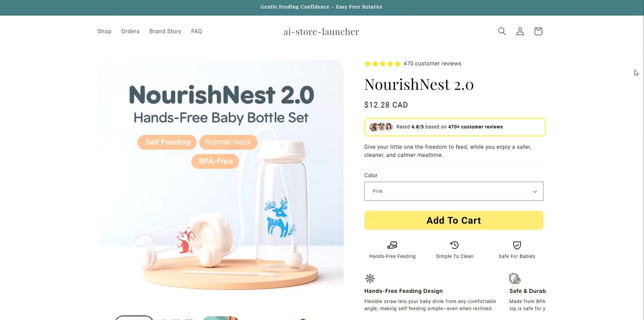
Task: Click the reviewer avatars in rating box
Action: (381, 127)
